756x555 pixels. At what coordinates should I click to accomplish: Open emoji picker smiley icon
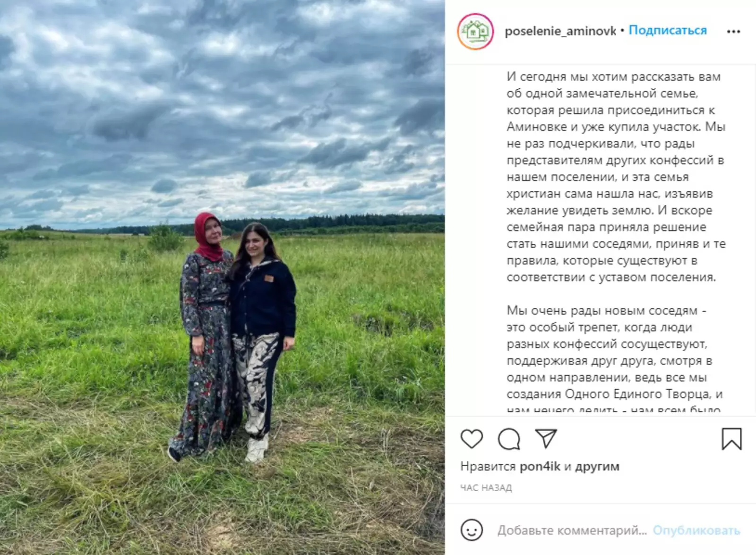click(x=472, y=530)
